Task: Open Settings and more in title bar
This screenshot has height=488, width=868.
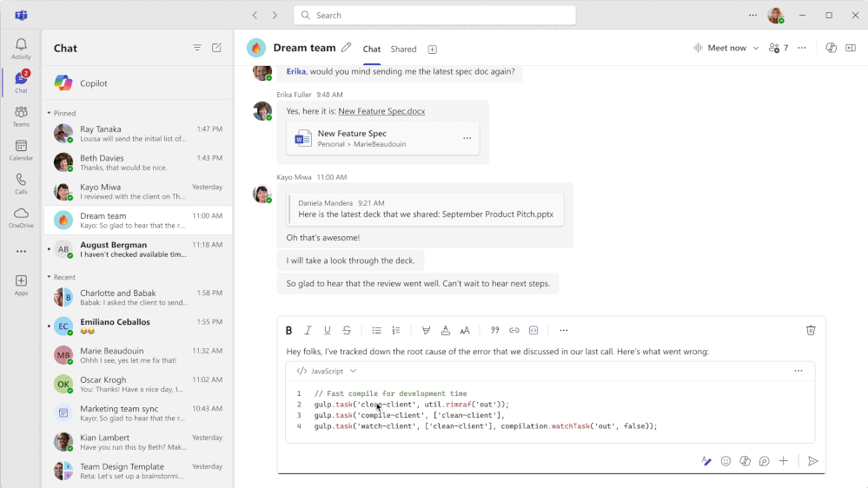Action: pyautogui.click(x=752, y=15)
